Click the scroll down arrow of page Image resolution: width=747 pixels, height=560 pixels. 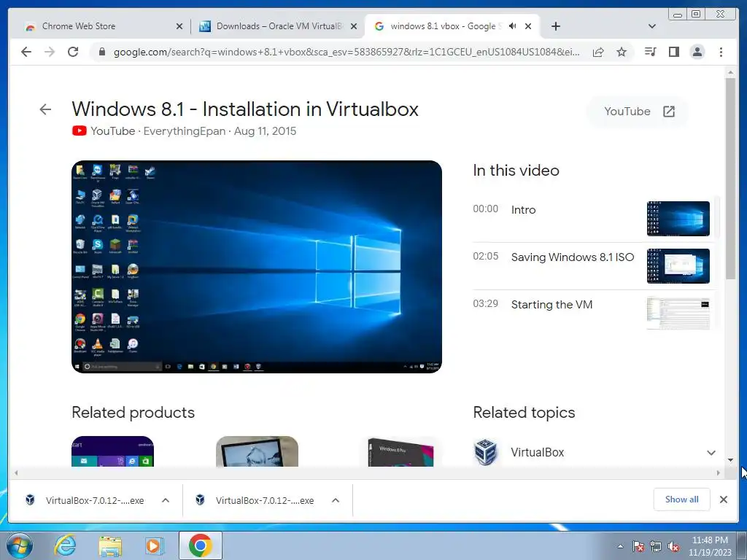730,460
